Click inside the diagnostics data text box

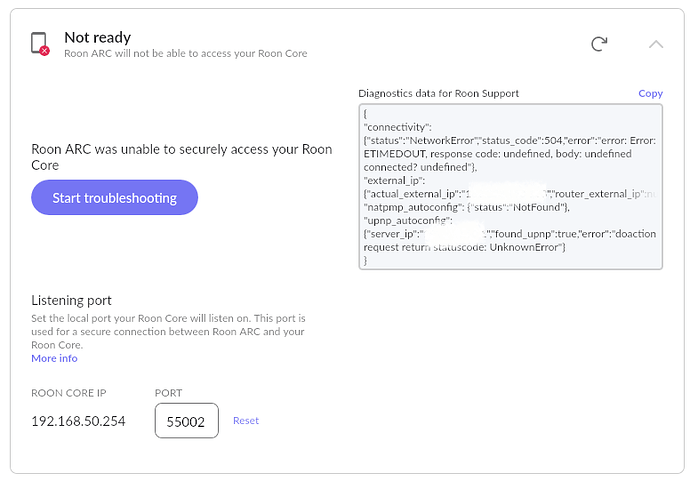click(x=510, y=187)
